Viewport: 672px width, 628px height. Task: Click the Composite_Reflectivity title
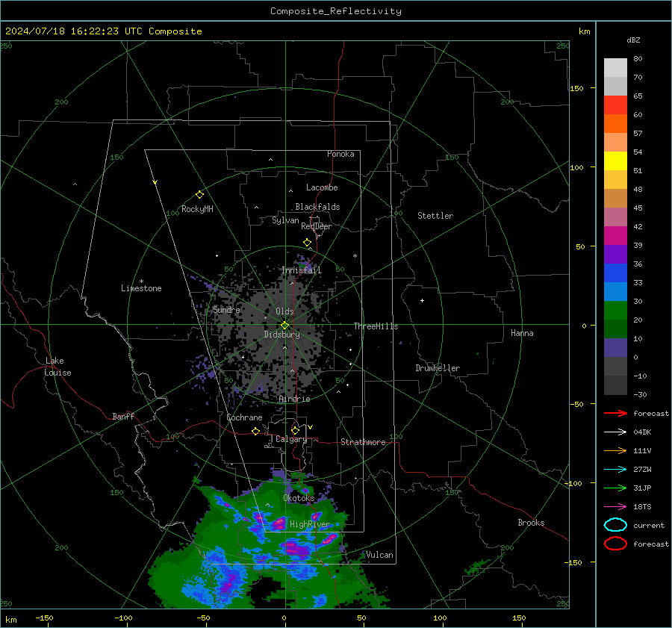336,11
